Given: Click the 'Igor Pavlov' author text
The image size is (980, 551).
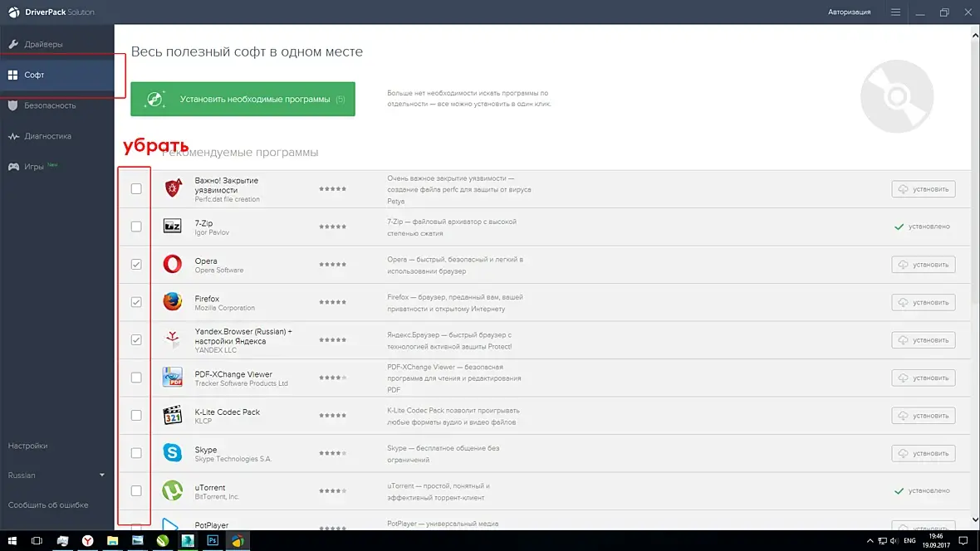Looking at the screenshot, I should [x=212, y=232].
